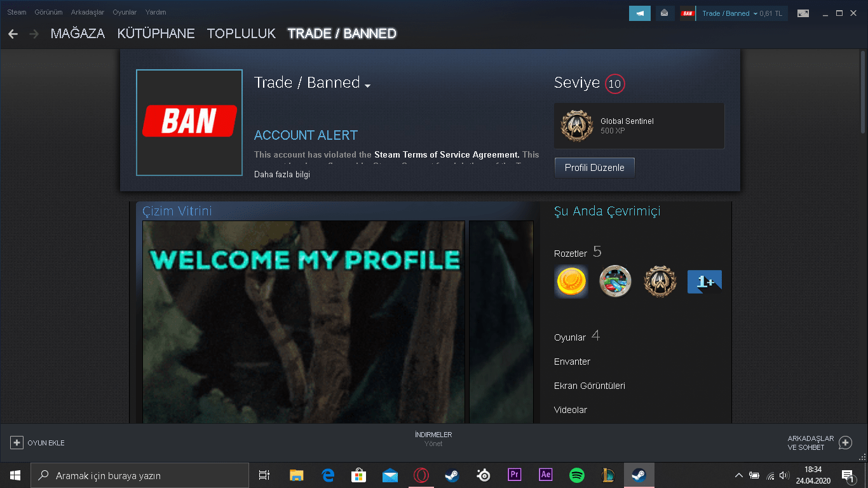Click the level 10 circle
The image size is (868, 488).
pos(614,84)
